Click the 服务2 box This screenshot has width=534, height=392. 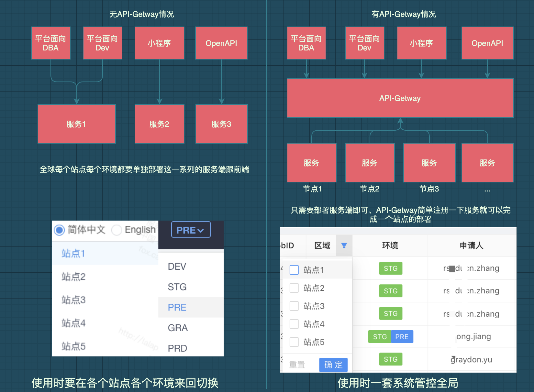pyautogui.click(x=159, y=124)
